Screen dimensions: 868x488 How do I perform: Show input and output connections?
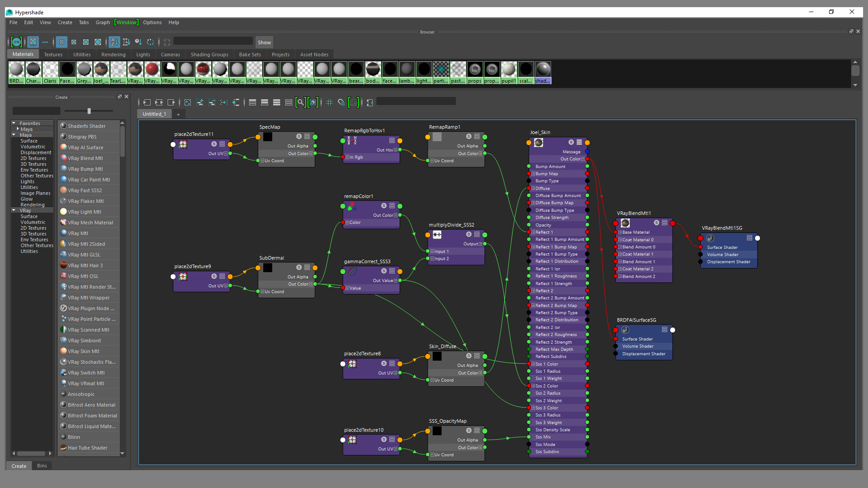pos(159,102)
